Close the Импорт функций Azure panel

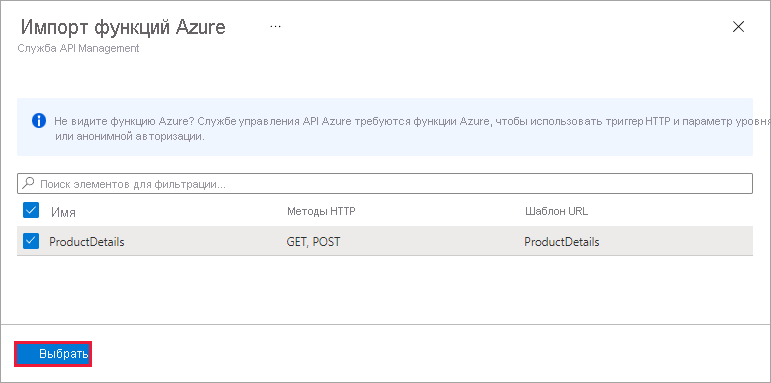[738, 27]
